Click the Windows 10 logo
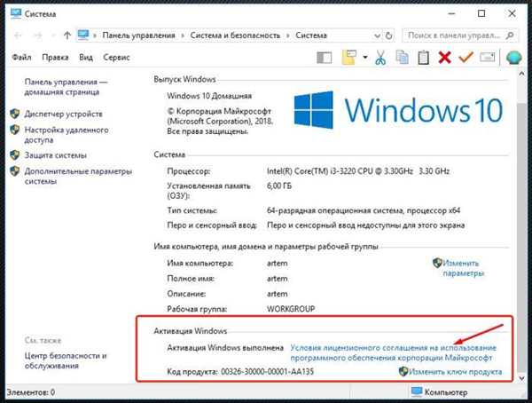The image size is (532, 403). pos(398,110)
